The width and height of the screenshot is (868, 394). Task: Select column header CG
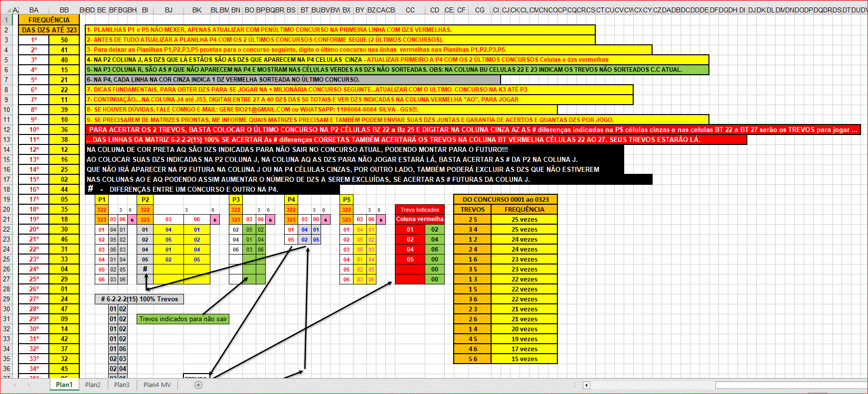tap(480, 10)
